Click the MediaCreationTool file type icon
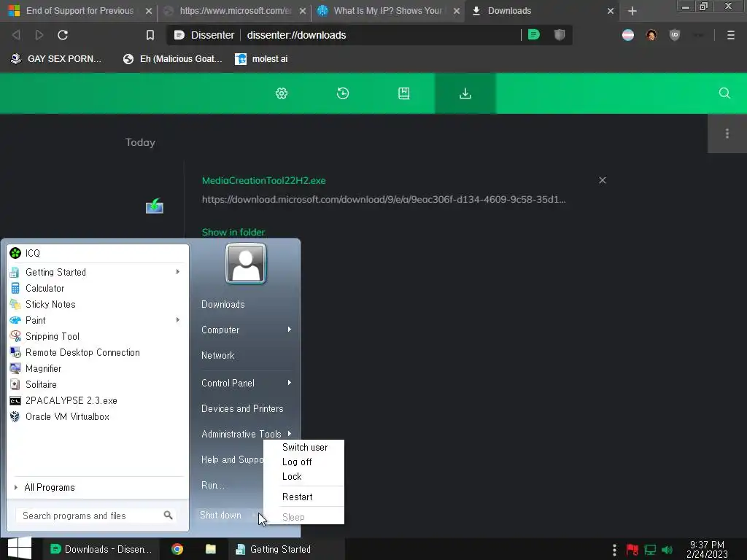The width and height of the screenshot is (747, 560). click(x=155, y=206)
